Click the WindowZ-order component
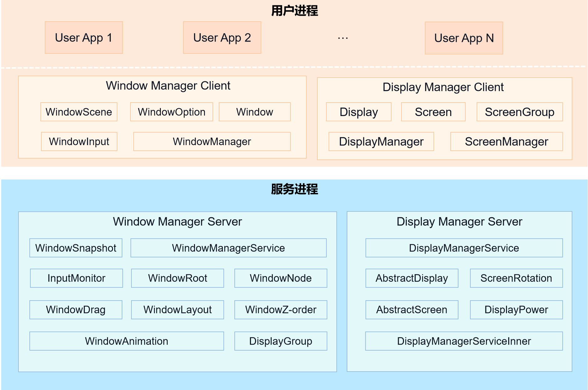 (x=281, y=310)
